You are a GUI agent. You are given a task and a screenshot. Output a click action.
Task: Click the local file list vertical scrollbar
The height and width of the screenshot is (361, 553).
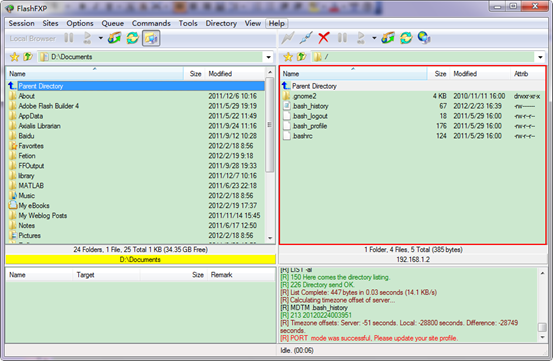tap(270, 155)
